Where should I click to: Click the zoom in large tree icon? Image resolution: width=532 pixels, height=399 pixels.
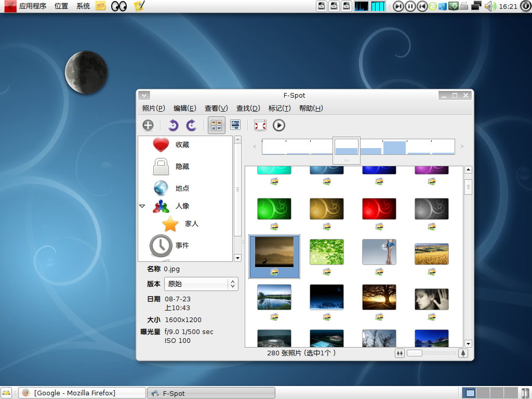[463, 353]
